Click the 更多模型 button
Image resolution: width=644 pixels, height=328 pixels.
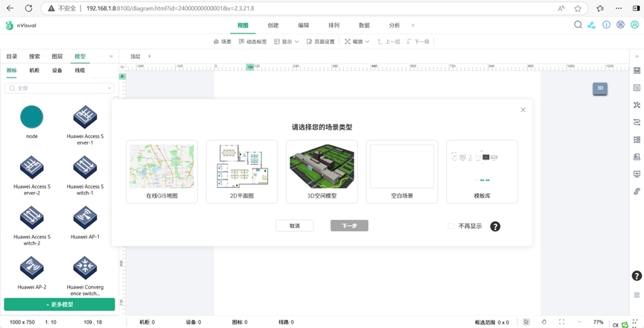coord(60,304)
